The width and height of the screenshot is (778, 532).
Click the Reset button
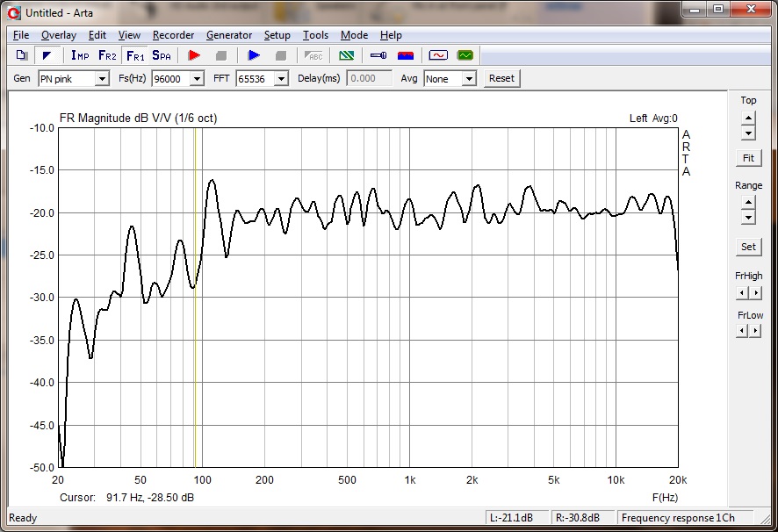(x=501, y=78)
